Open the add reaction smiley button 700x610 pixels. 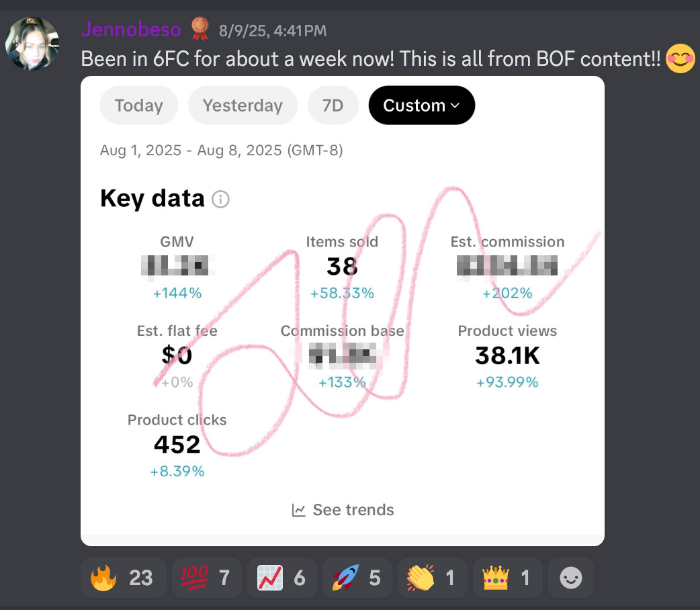571,578
